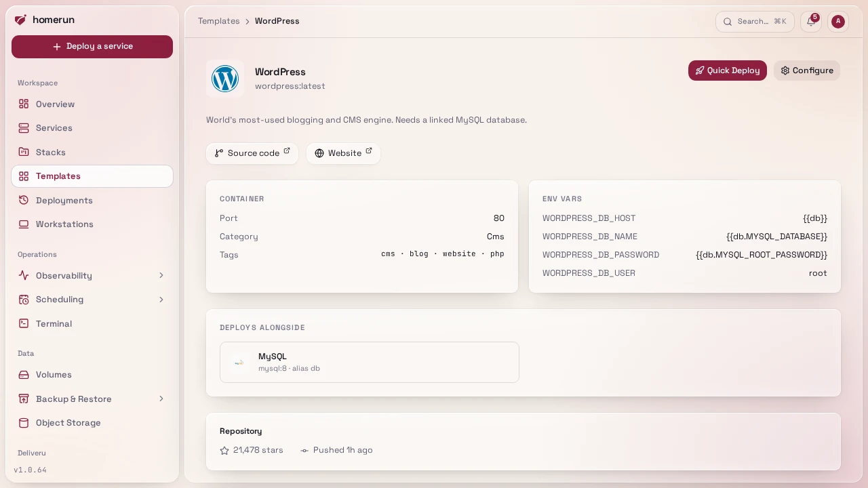
Task: Click the WordPress breadcrumb label
Action: [277, 21]
